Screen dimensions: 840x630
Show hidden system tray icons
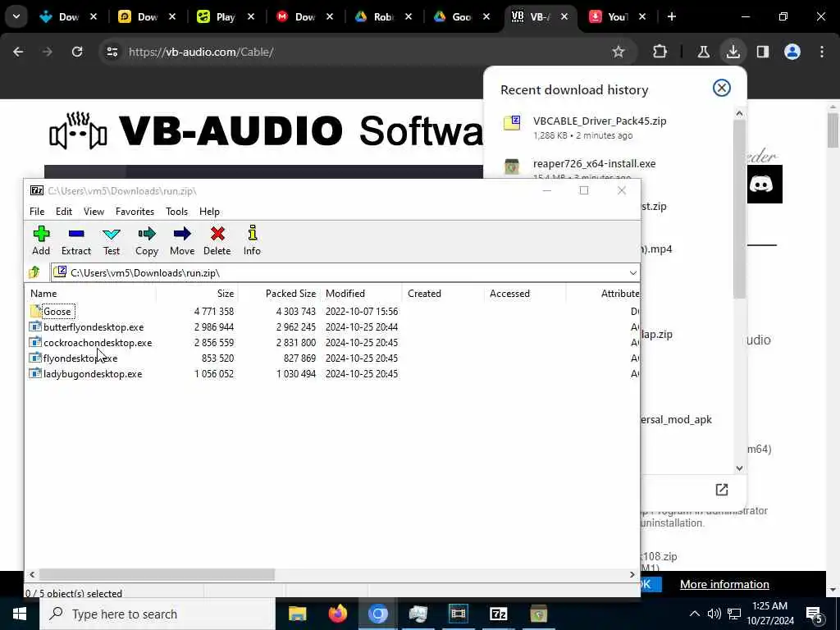point(694,614)
